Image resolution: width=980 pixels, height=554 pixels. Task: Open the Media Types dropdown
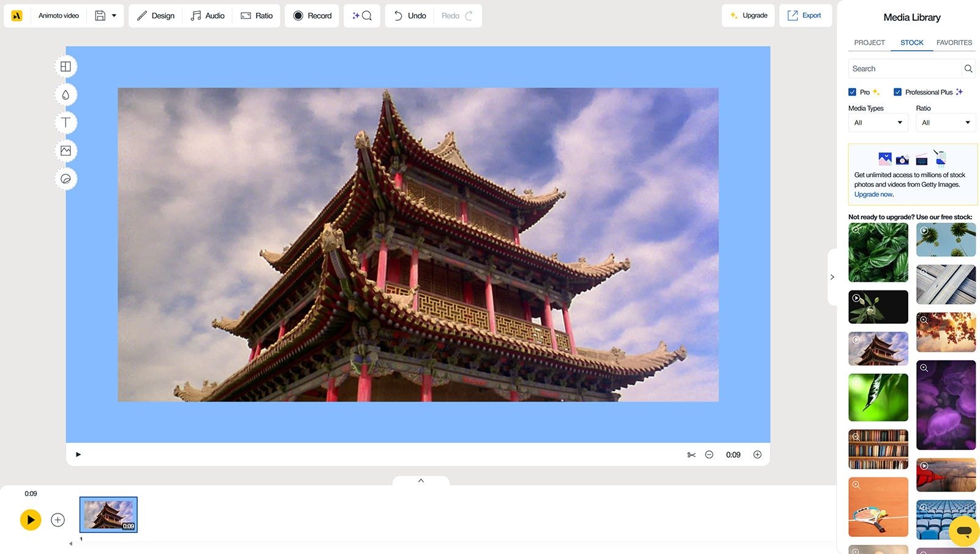click(878, 123)
